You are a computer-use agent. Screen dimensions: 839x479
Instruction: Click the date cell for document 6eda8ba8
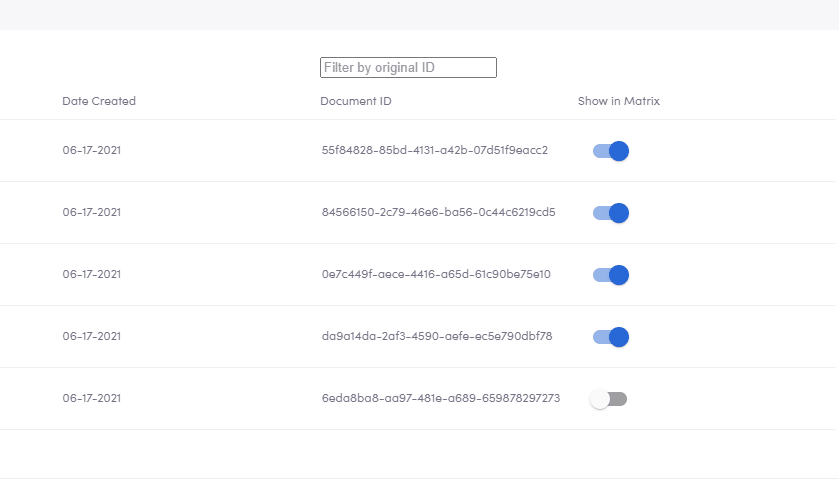point(91,399)
